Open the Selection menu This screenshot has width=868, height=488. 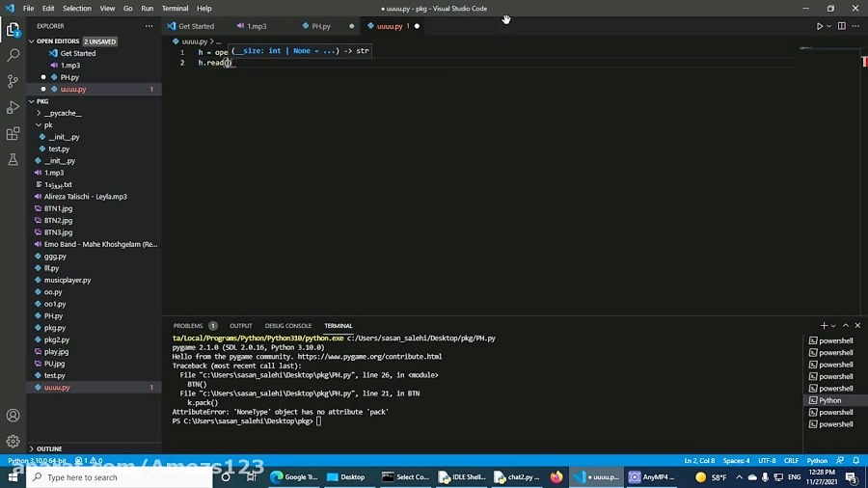click(77, 9)
